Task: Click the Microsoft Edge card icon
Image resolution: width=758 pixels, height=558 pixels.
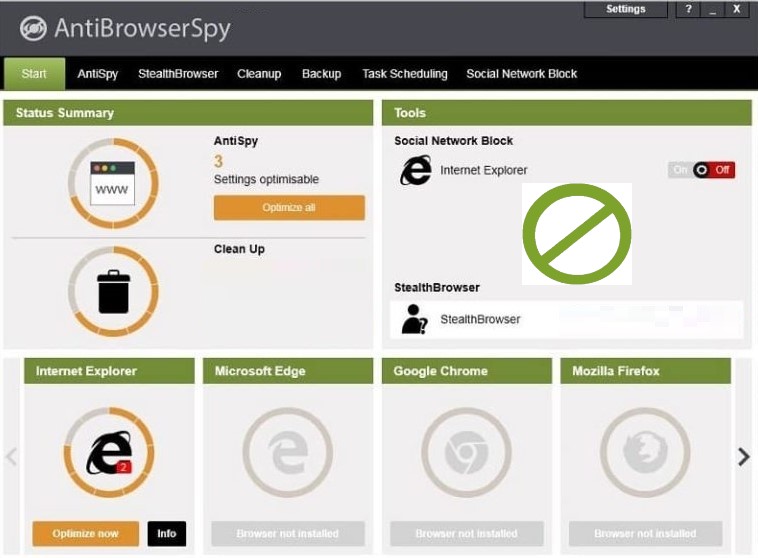Action: tap(288, 453)
